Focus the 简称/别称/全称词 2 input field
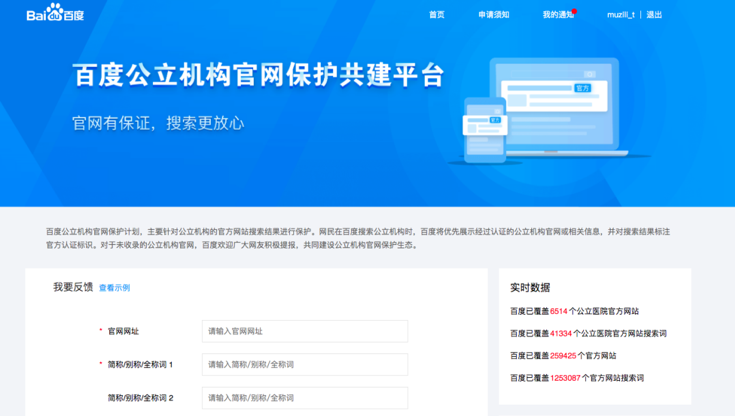 coord(305,398)
